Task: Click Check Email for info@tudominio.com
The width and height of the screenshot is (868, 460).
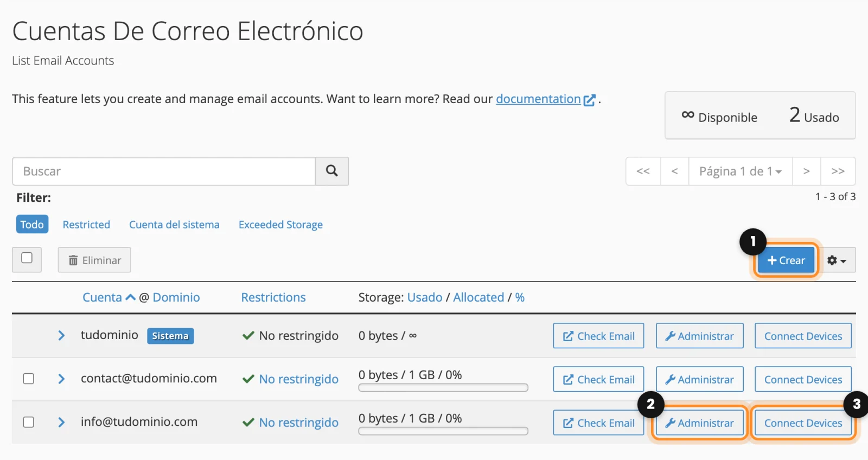Action: click(598, 423)
